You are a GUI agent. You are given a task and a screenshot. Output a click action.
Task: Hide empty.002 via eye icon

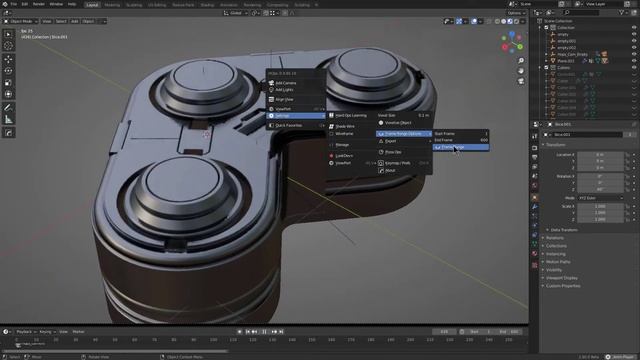[x=634, y=47]
